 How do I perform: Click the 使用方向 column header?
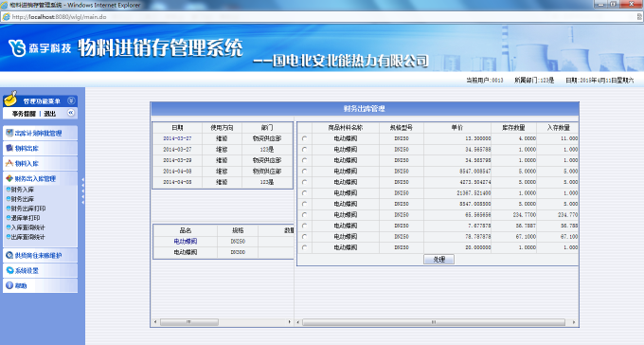pyautogui.click(x=222, y=128)
